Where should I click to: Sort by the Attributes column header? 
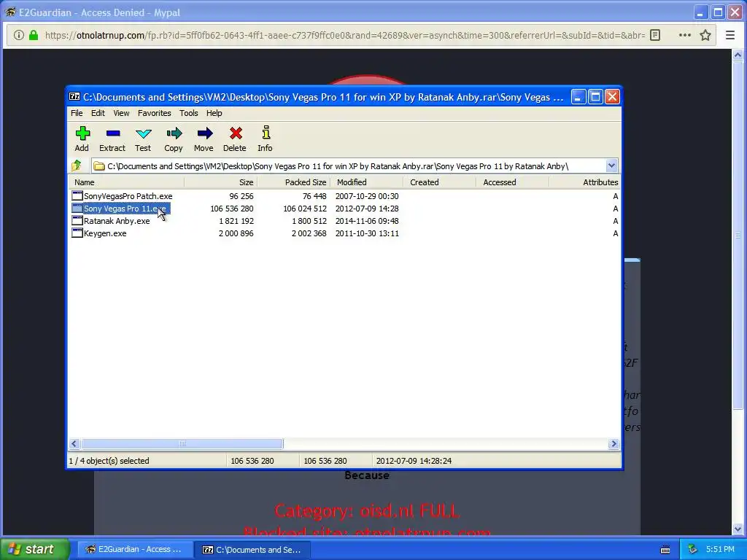[x=584, y=182]
